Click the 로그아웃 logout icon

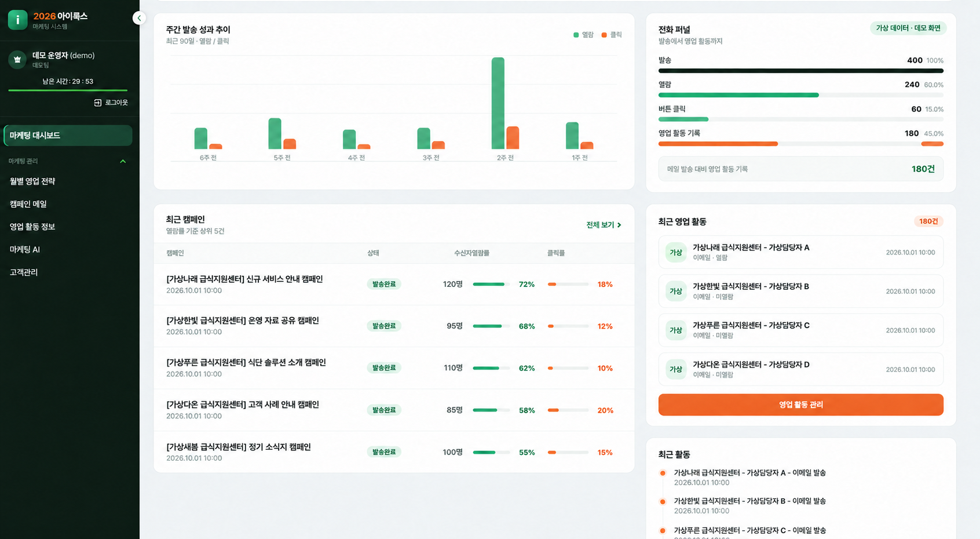[98, 103]
